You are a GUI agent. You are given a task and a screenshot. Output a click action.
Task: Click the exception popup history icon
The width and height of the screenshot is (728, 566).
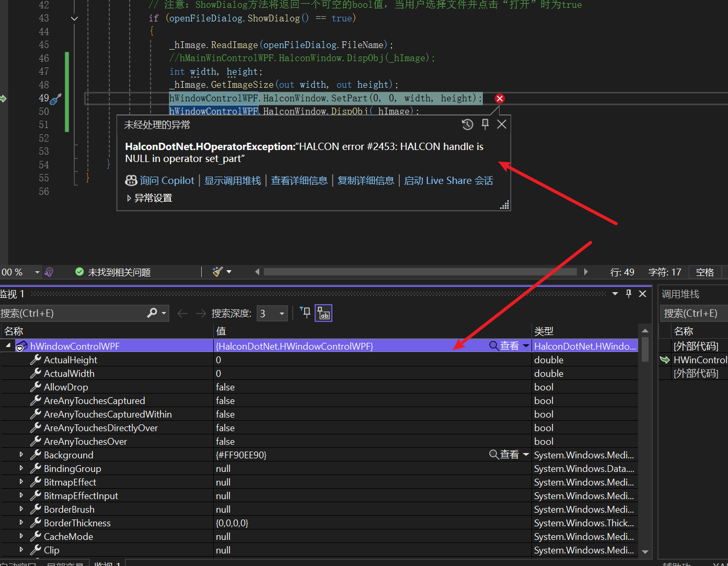[x=467, y=124]
